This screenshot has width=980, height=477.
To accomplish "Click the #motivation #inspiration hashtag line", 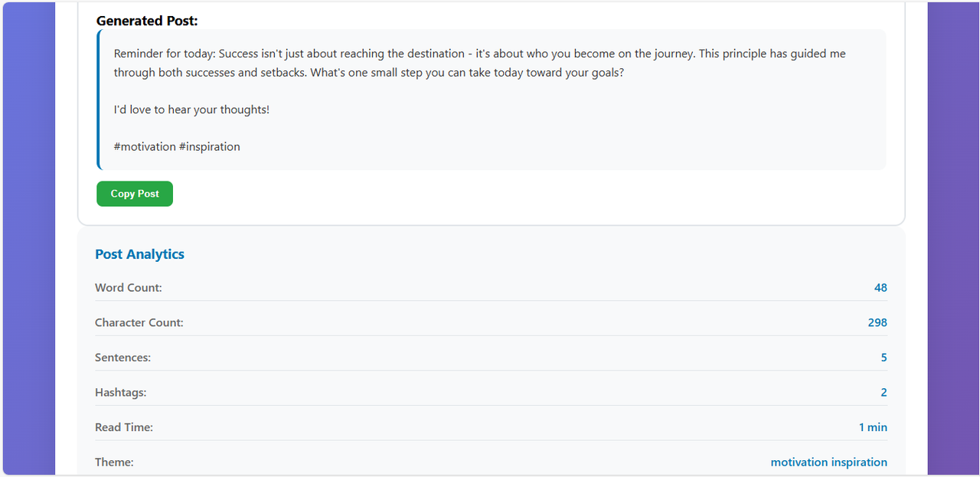I will [177, 146].
